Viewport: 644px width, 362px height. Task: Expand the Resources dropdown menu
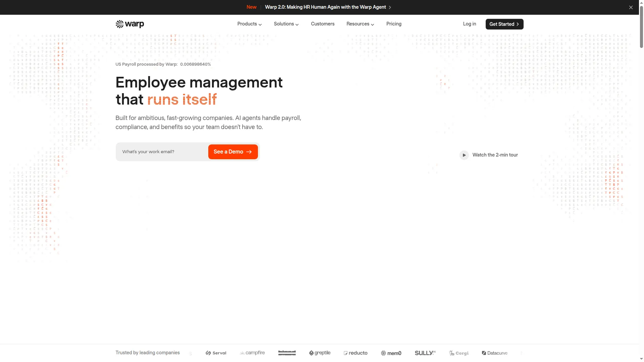[360, 24]
